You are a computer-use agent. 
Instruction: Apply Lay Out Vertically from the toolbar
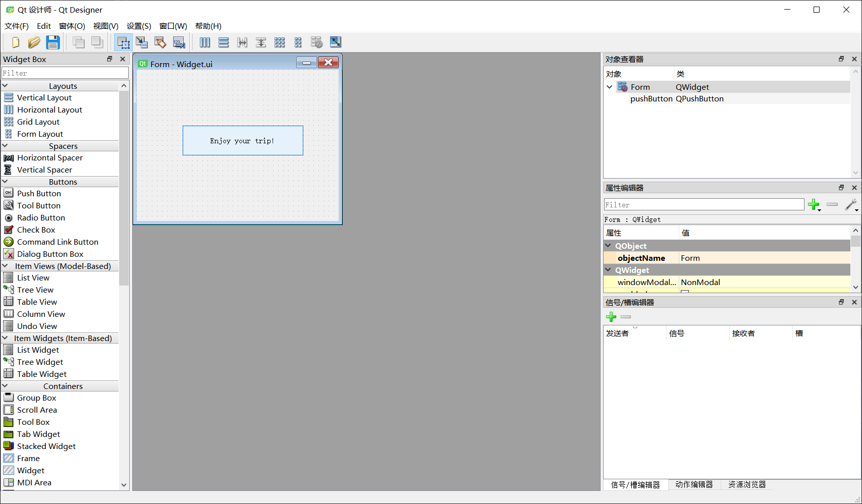[x=224, y=42]
